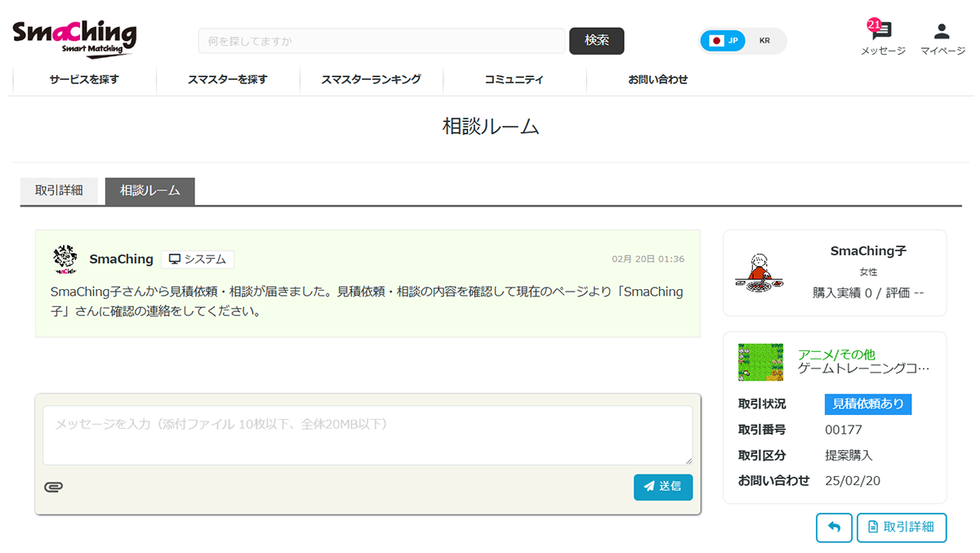Screen dimensions: 980x553
Task: Open the 取引詳細 tab
Action: [x=59, y=190]
